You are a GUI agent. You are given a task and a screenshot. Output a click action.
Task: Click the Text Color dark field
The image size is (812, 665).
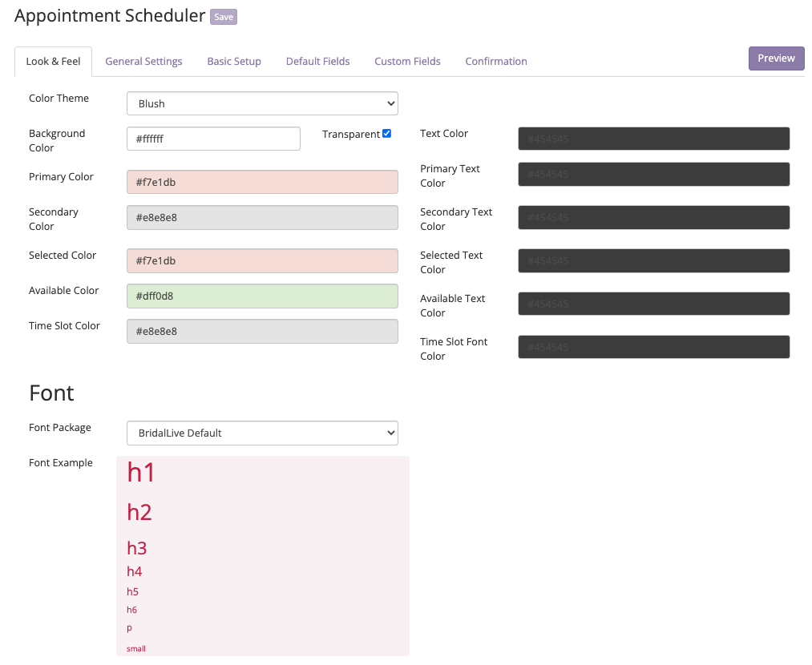point(653,139)
